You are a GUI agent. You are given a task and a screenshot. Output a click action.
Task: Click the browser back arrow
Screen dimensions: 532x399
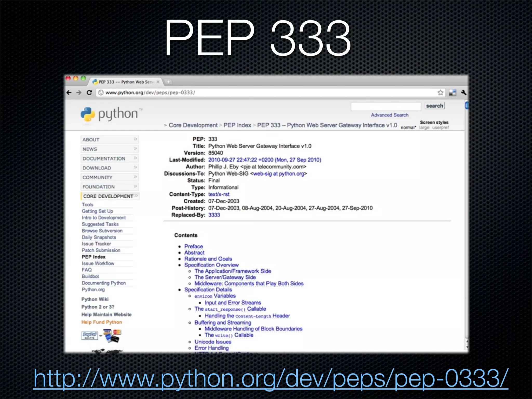69,92
